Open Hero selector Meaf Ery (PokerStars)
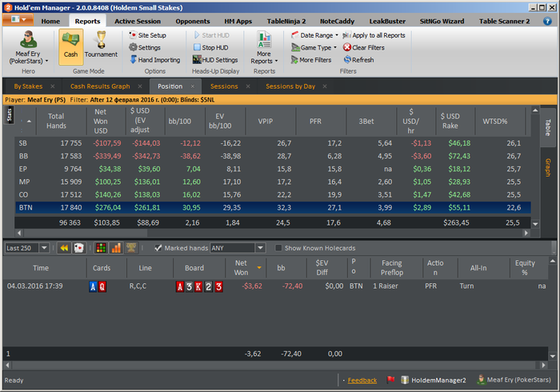Viewport: 560px width, 392px height. click(x=28, y=47)
